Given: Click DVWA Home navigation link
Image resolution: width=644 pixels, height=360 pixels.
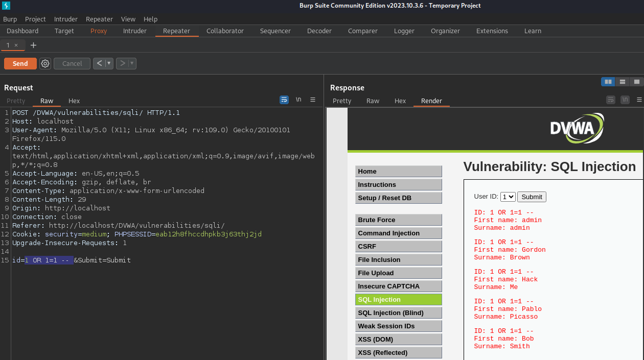Looking at the screenshot, I should [x=399, y=171].
